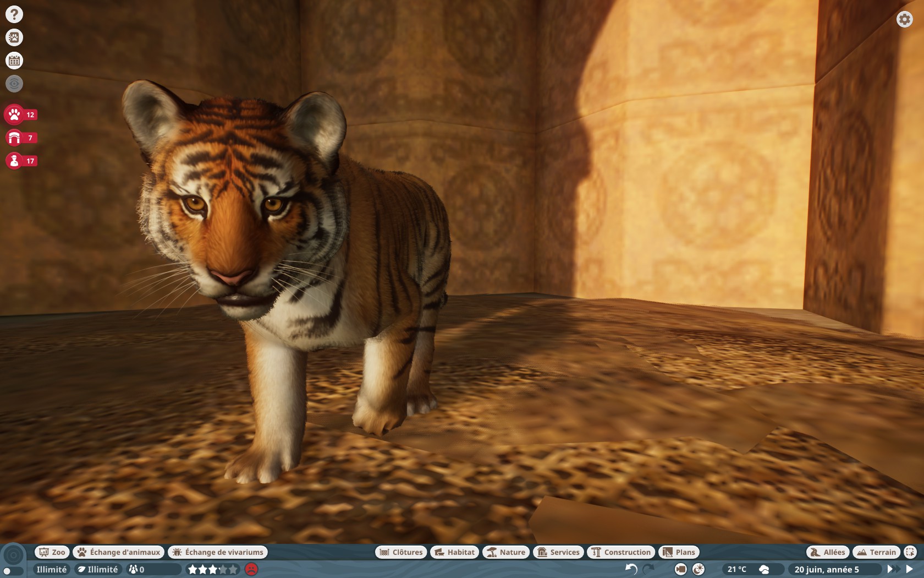924x578 pixels.
Task: Open the camera mode icon
Action: pos(681,569)
